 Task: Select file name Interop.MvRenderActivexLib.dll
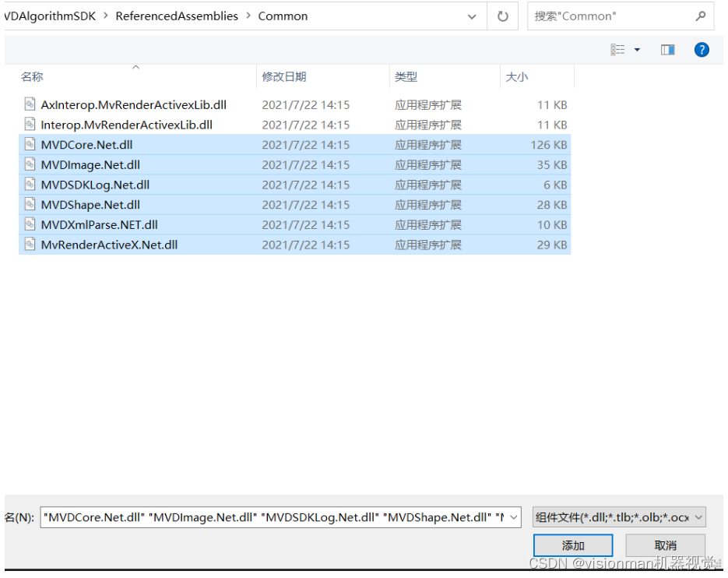[127, 125]
